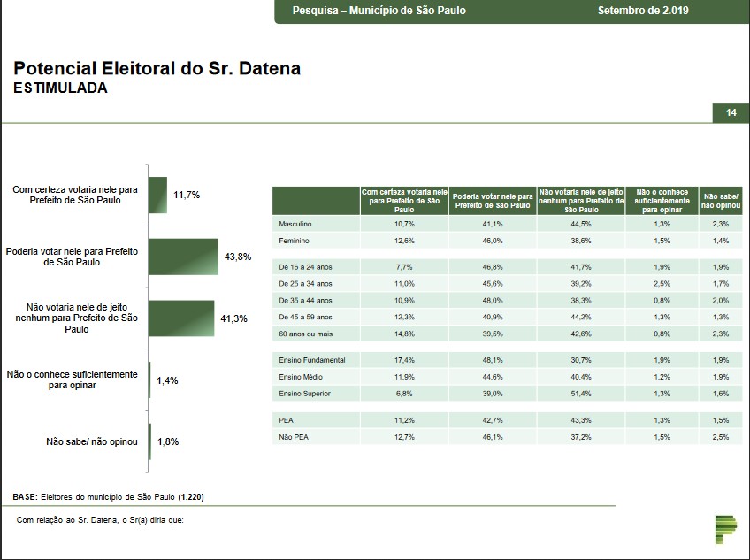Select the 43,8% bar in the chart
Screen dimensions: 750x560
(183, 257)
